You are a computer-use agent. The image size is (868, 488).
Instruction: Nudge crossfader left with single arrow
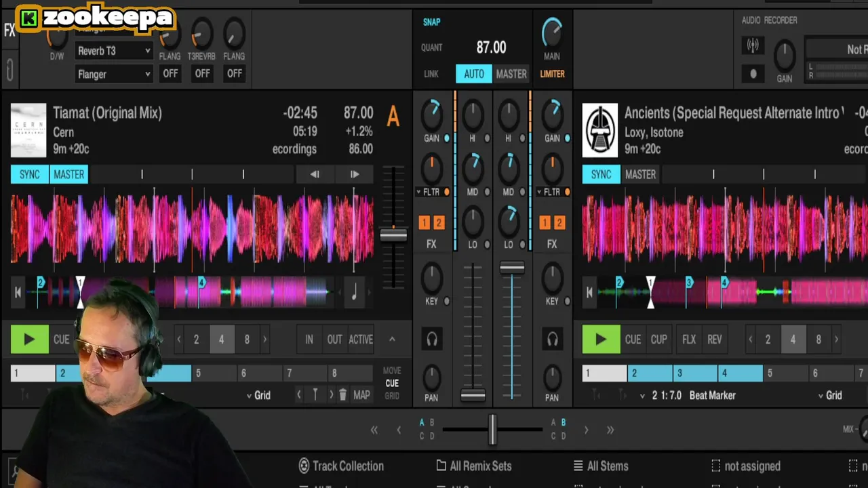(399, 430)
